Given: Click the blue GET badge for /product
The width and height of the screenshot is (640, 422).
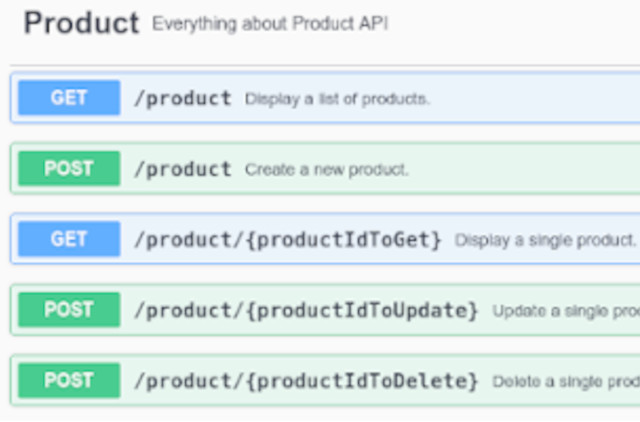Looking at the screenshot, I should click(69, 98).
